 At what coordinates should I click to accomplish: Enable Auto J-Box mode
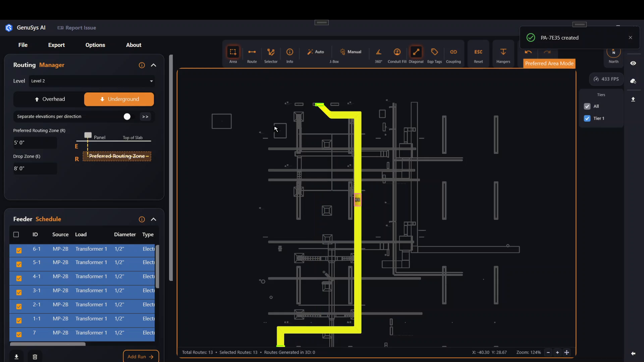pyautogui.click(x=316, y=52)
